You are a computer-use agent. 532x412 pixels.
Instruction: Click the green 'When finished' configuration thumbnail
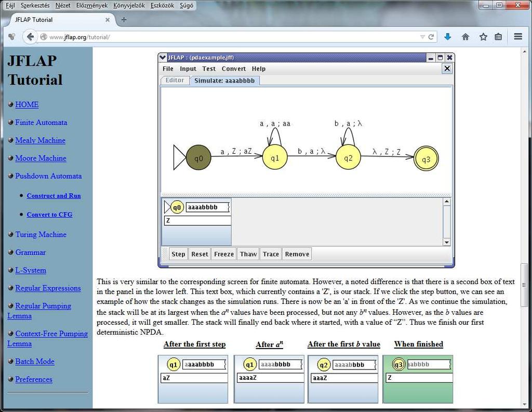(418, 379)
